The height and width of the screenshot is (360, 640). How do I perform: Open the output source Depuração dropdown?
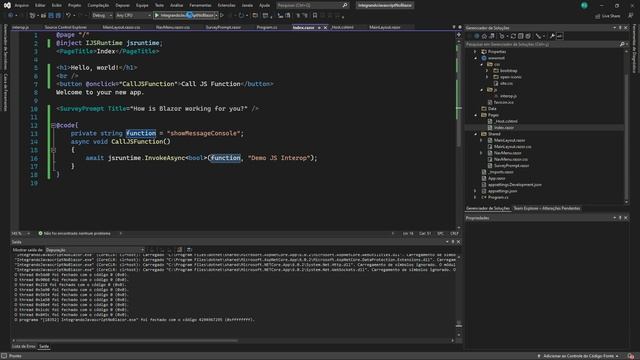coord(94,250)
